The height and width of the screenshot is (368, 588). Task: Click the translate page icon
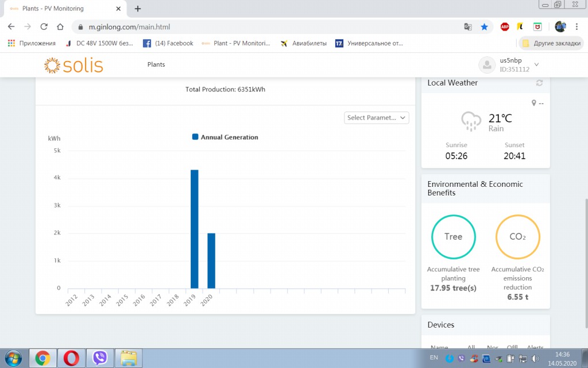467,26
